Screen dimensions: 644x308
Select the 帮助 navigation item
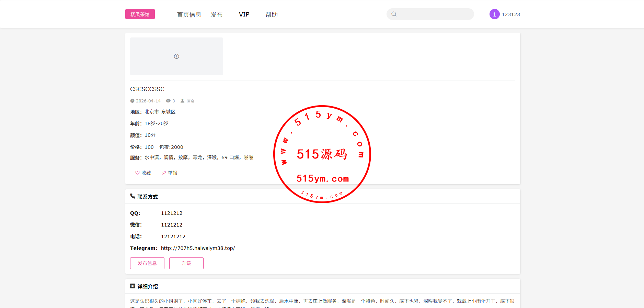coord(271,14)
